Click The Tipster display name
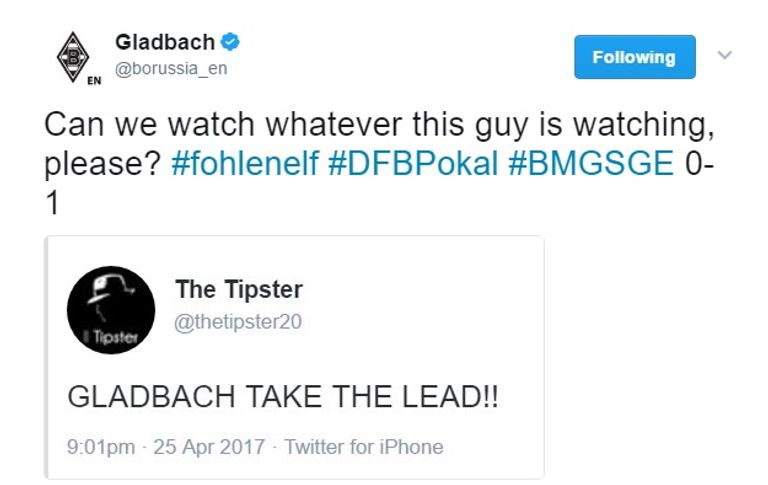This screenshot has width=768, height=485. point(239,290)
